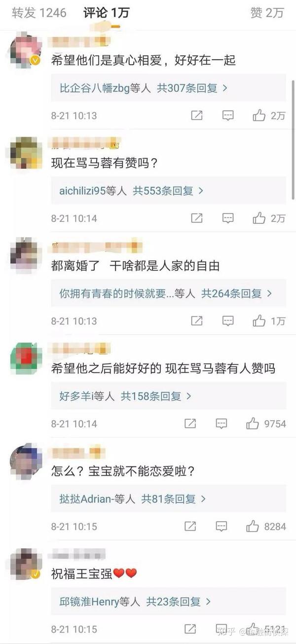Select the 评论 1万 tab
Viewport: 296px width, 644px height.
click(x=106, y=13)
